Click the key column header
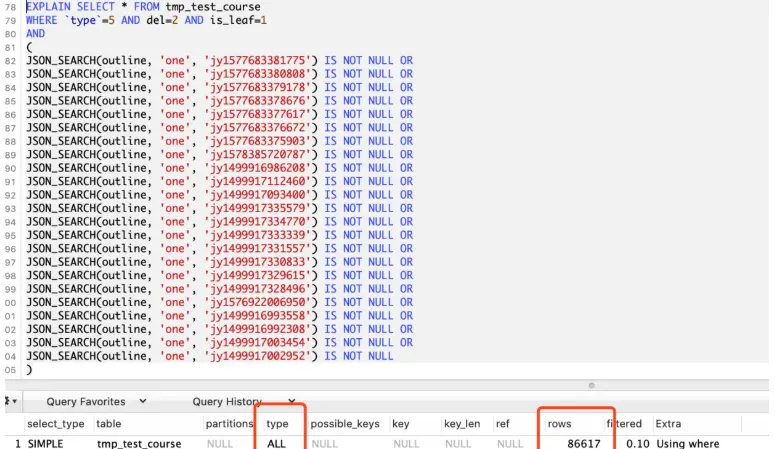Viewport: 775px width, 449px height. click(x=400, y=424)
